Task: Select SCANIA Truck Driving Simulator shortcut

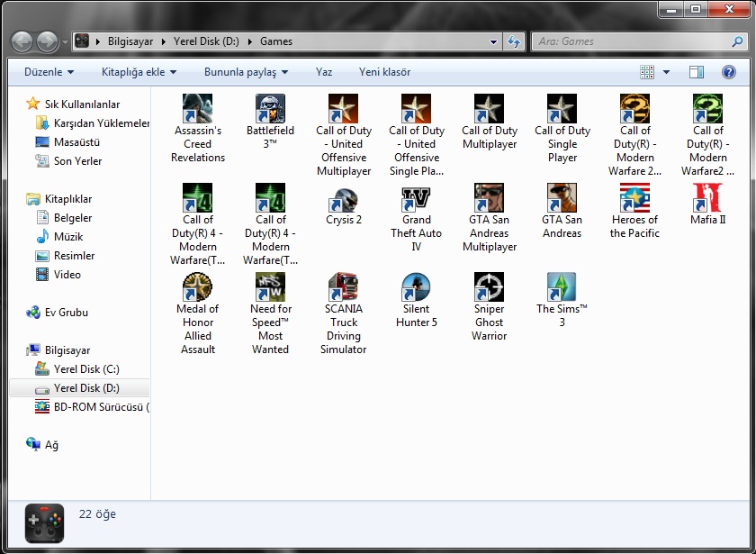Action: (343, 313)
